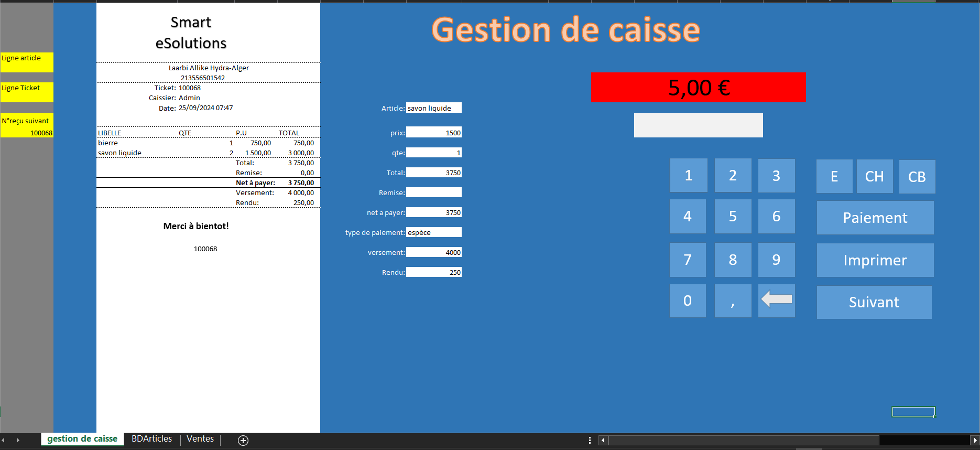
Task: Click the Imprimer button
Action: click(875, 260)
